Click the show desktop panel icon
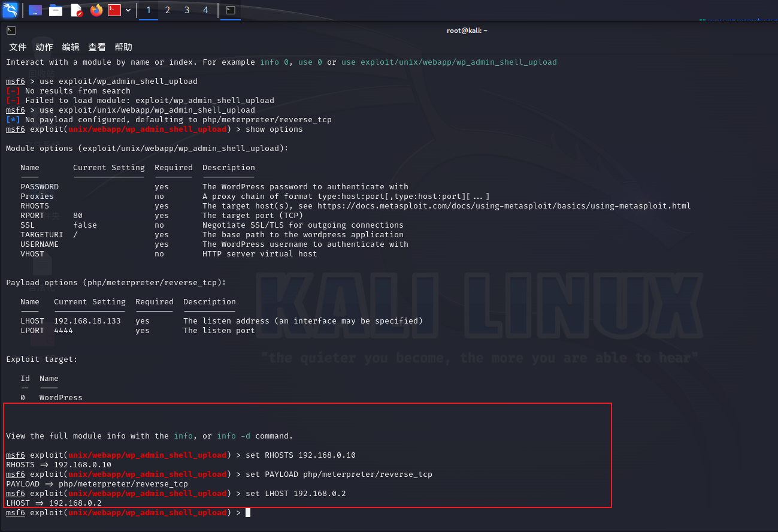 [x=35, y=10]
